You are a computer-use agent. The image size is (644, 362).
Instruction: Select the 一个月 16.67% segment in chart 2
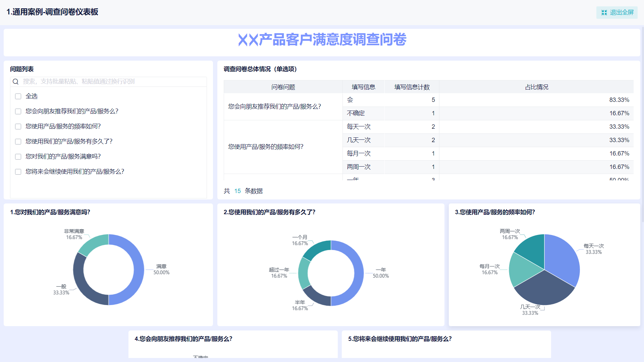click(x=316, y=249)
